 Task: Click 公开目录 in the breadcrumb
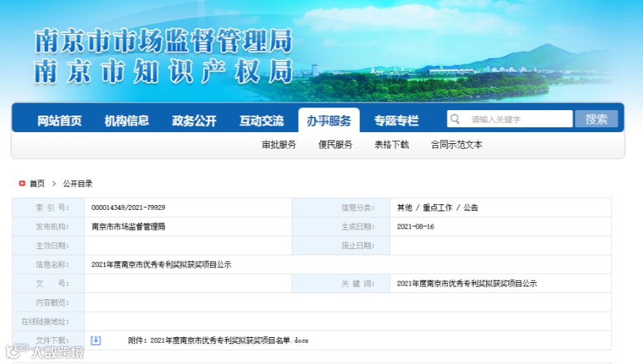78,184
